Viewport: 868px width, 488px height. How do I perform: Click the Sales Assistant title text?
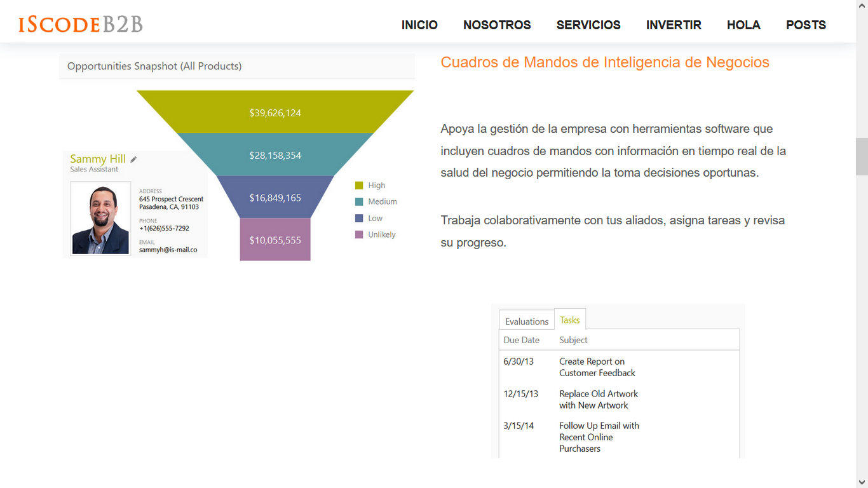point(94,170)
